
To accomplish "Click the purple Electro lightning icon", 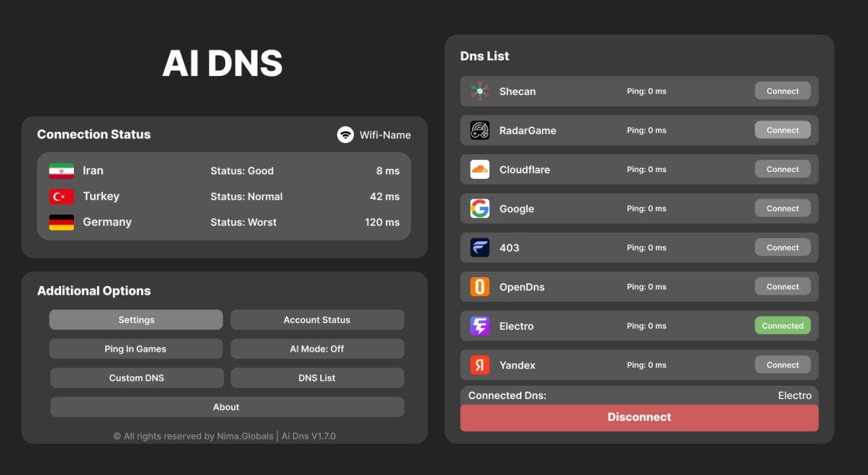I will [479, 326].
